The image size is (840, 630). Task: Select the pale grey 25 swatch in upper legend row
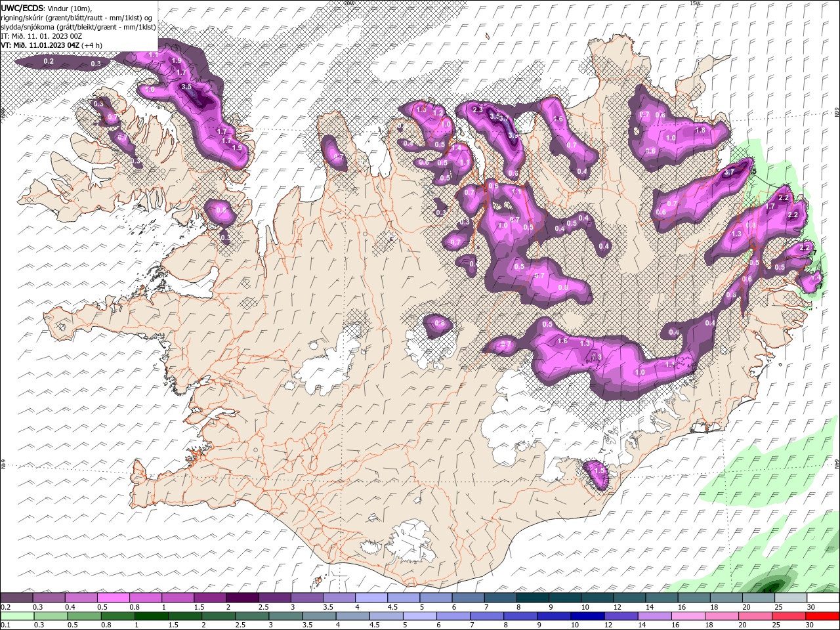pos(791,598)
